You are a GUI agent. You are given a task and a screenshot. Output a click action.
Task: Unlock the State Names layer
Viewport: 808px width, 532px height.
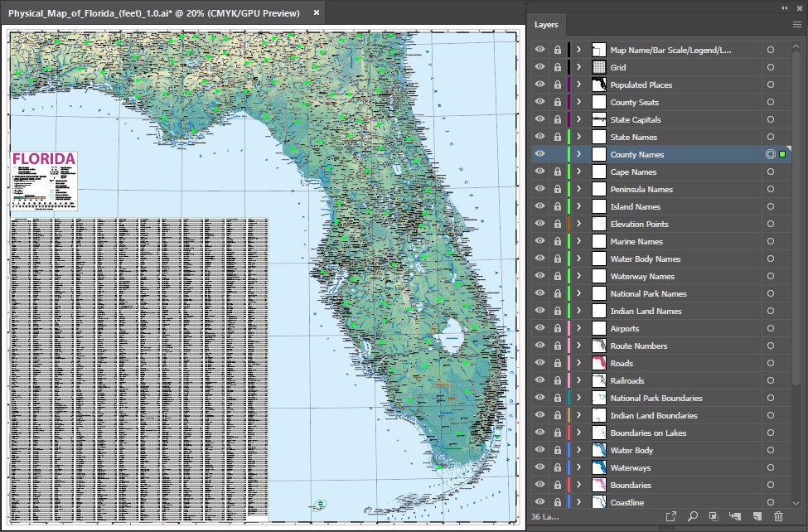click(x=556, y=137)
